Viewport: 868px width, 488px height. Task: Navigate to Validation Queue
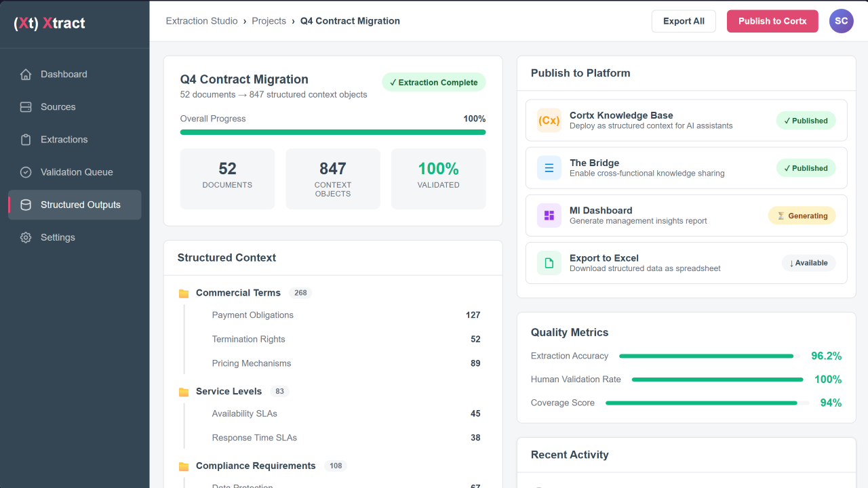coord(75,172)
